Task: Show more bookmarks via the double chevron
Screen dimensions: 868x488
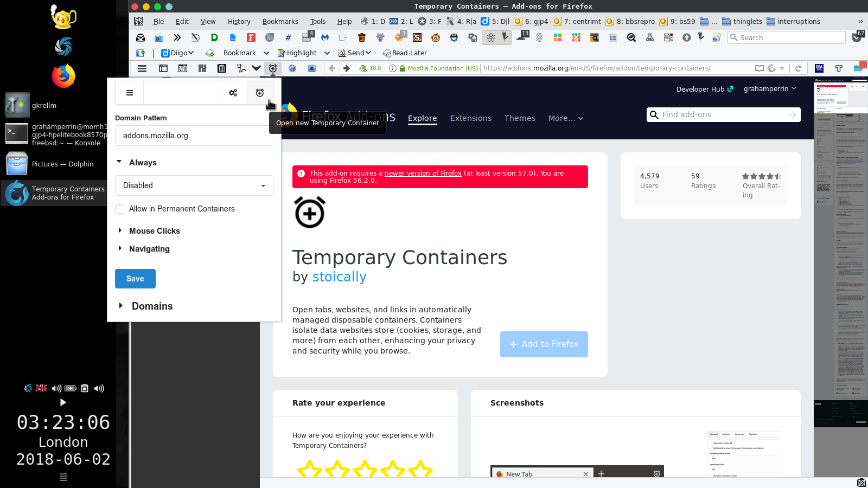Action: (860, 22)
